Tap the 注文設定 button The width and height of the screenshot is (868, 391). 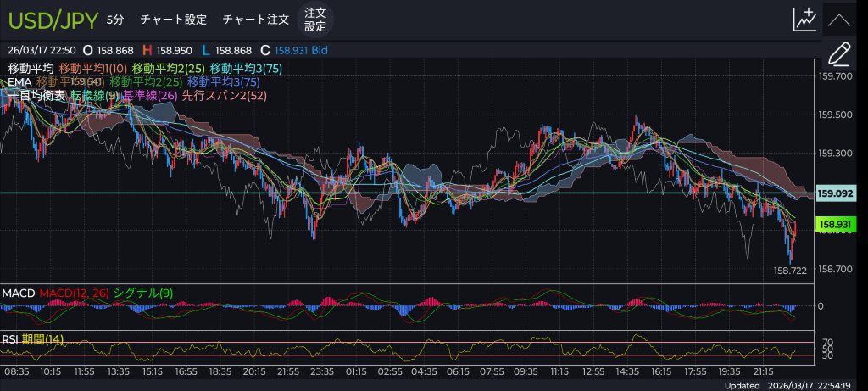[315, 19]
